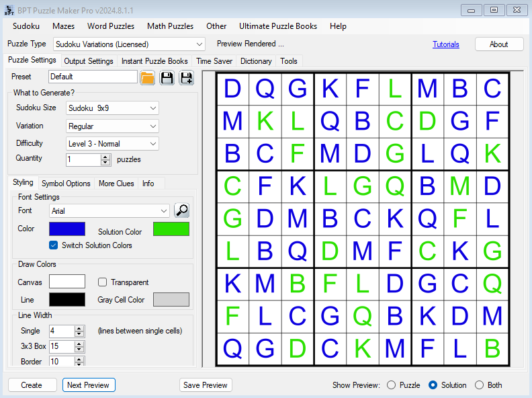
Task: Click the Preset name input field
Action: pos(93,77)
